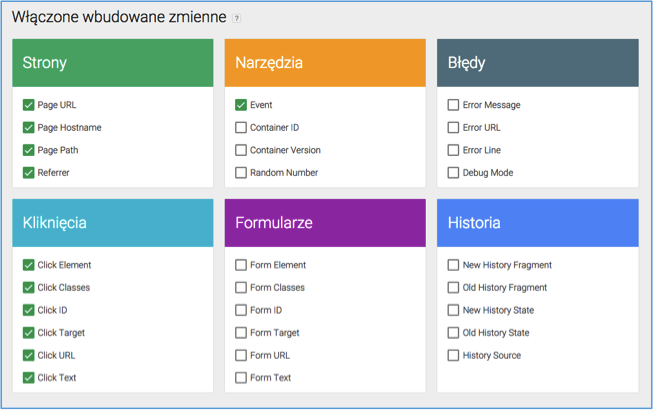Click the orange Narzędzia card header

[325, 63]
